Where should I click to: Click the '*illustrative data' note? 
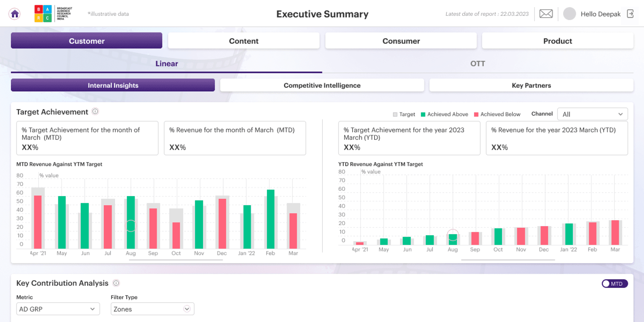[x=108, y=14]
